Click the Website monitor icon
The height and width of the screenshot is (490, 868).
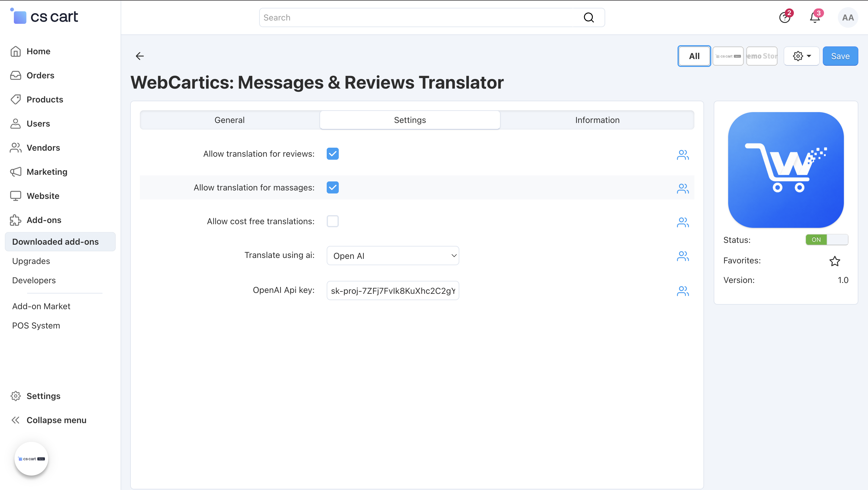pos(15,196)
